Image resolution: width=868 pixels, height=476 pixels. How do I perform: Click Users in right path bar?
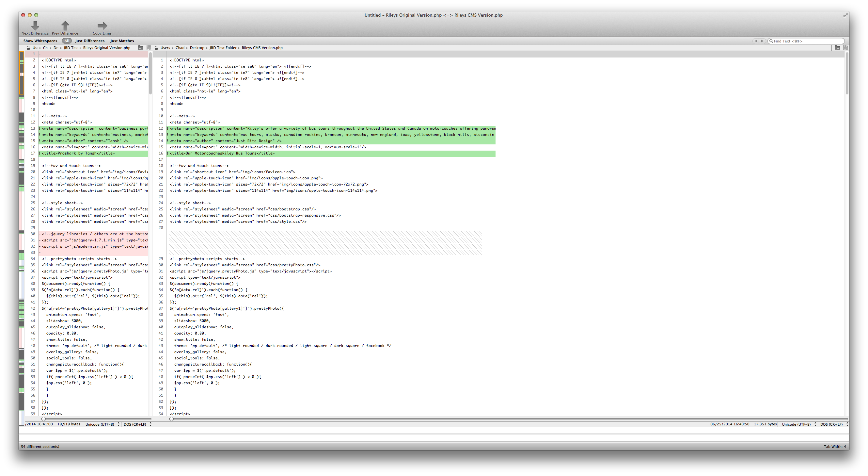(165, 48)
